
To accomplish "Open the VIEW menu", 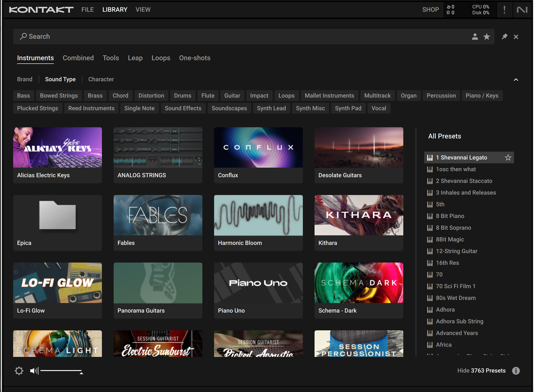I will [143, 9].
